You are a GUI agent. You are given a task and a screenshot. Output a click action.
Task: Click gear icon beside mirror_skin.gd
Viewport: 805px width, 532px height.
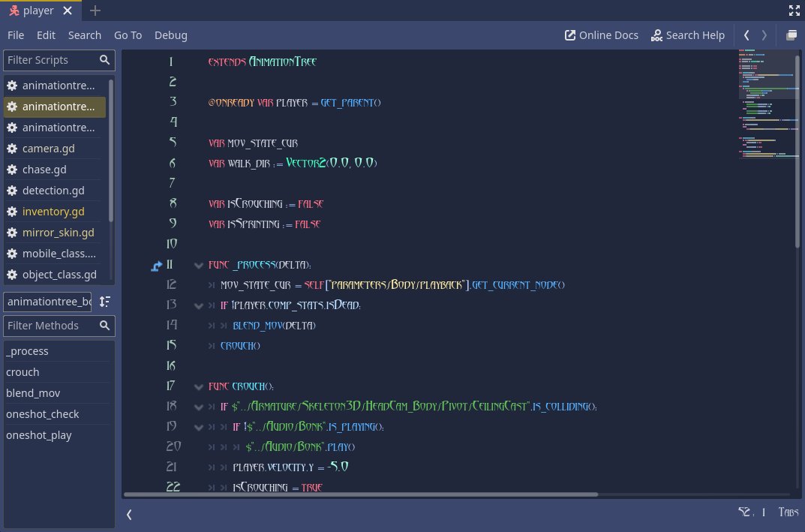point(12,233)
